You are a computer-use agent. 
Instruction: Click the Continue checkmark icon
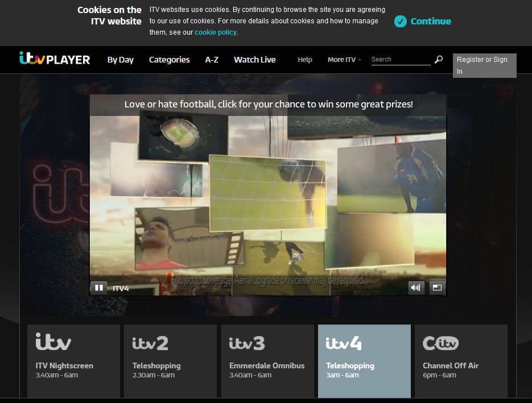[x=401, y=22]
